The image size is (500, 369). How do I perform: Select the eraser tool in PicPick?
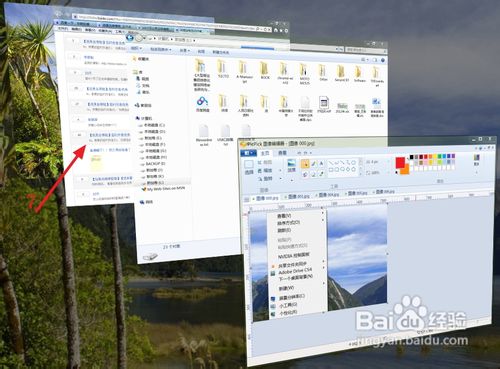313,174
